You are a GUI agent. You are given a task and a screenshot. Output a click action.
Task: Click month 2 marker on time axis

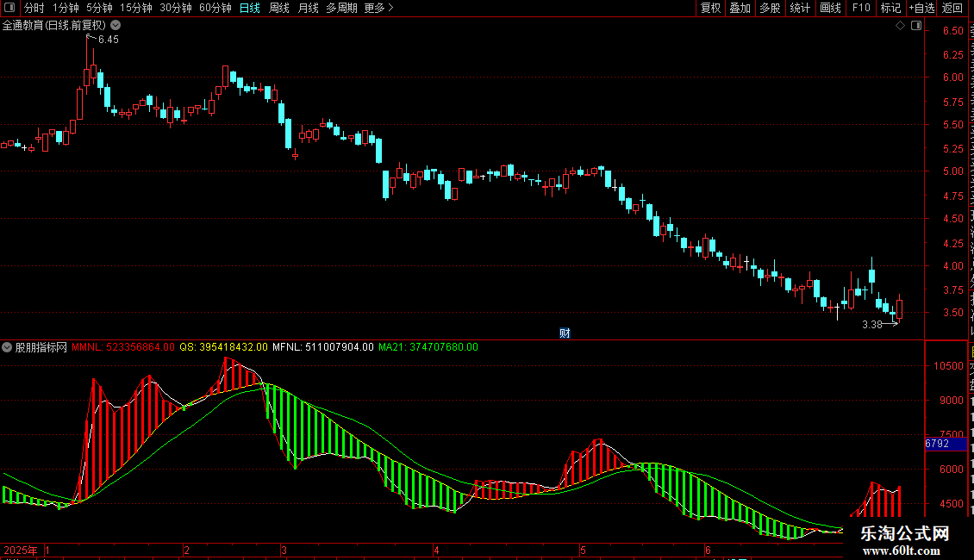pos(186,551)
